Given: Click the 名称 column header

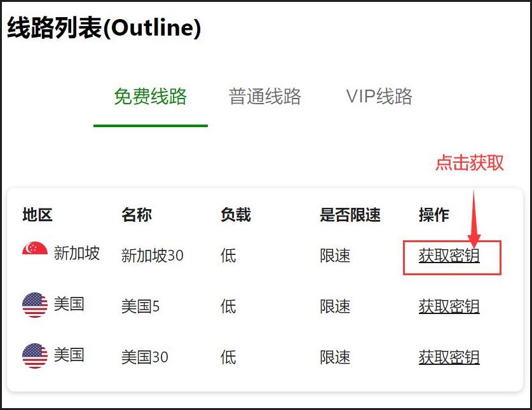Looking at the screenshot, I should [137, 215].
